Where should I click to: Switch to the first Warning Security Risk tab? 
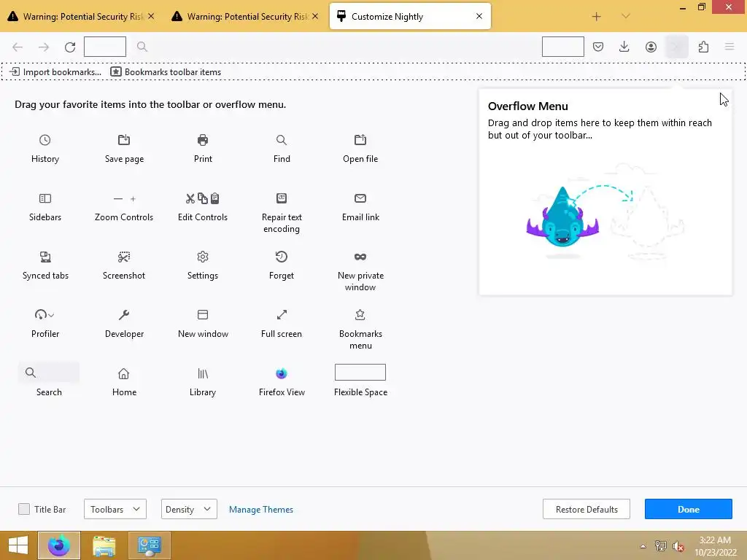point(81,16)
